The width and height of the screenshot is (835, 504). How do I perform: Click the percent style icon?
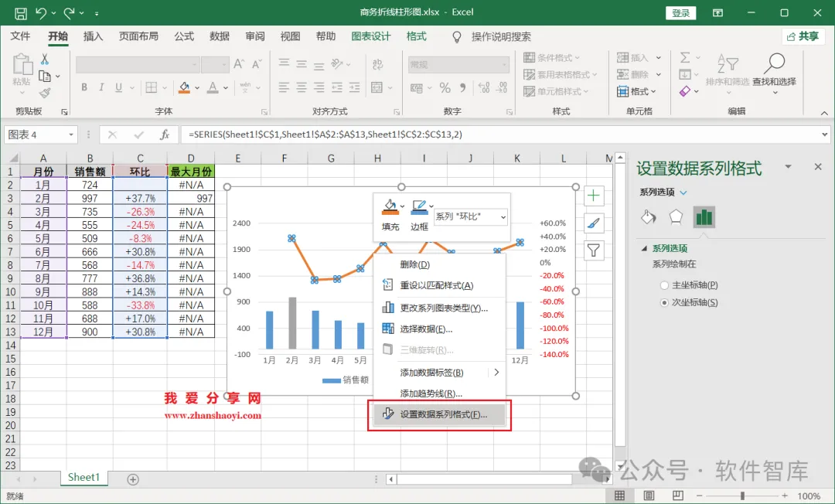(x=445, y=88)
